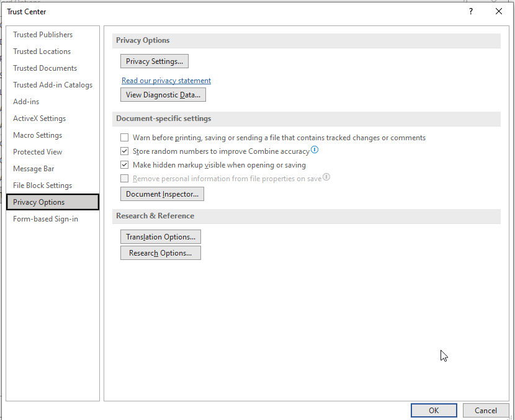Dismiss dialog with Cancel button
515x420 pixels.
pos(486,411)
